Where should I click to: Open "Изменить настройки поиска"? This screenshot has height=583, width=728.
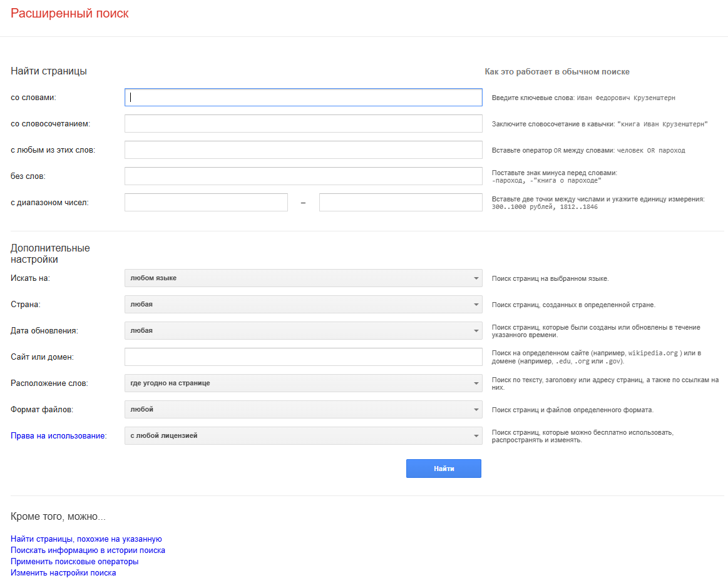tap(63, 572)
